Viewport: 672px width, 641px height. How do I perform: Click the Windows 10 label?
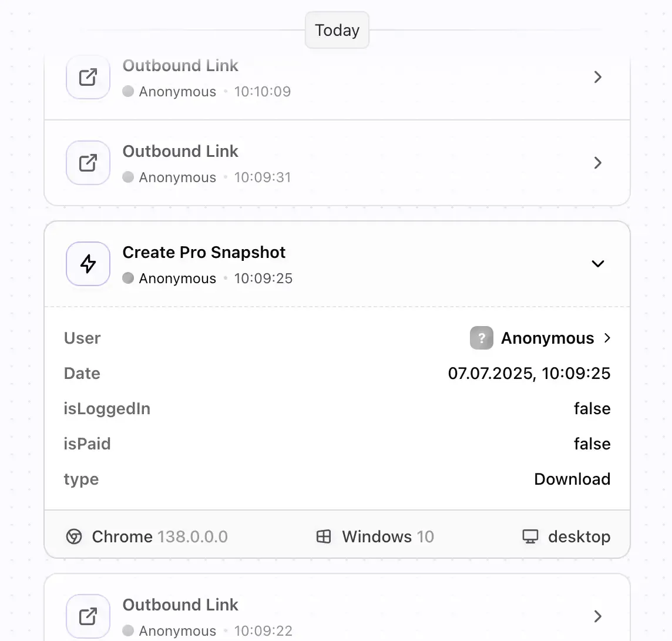(388, 536)
